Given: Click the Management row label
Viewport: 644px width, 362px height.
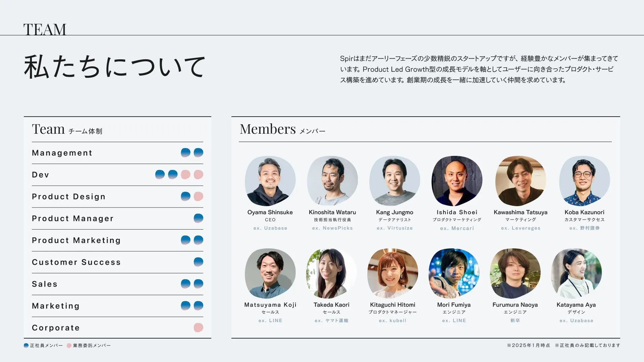Looking at the screenshot, I should 62,153.
